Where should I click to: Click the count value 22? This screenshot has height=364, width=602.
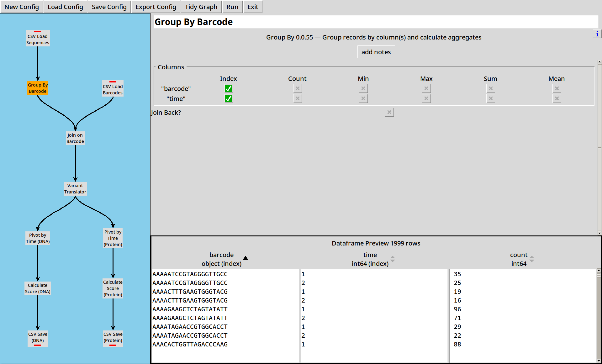click(x=457, y=335)
